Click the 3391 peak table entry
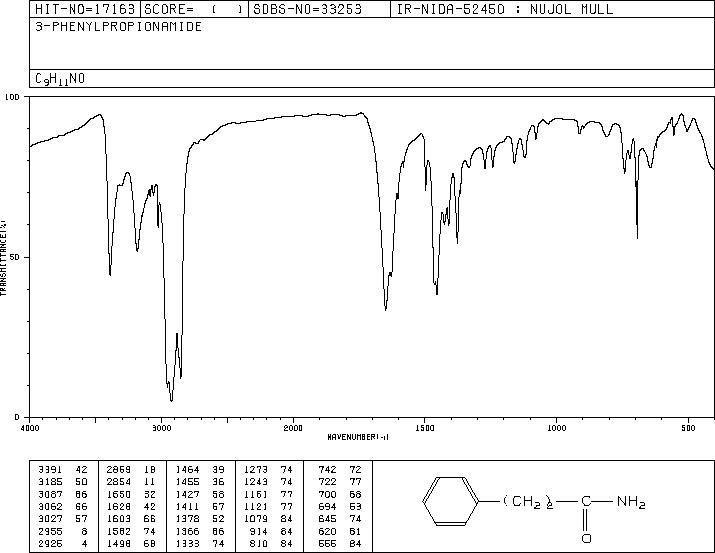Viewport: 715px width, 553px height. point(62,470)
